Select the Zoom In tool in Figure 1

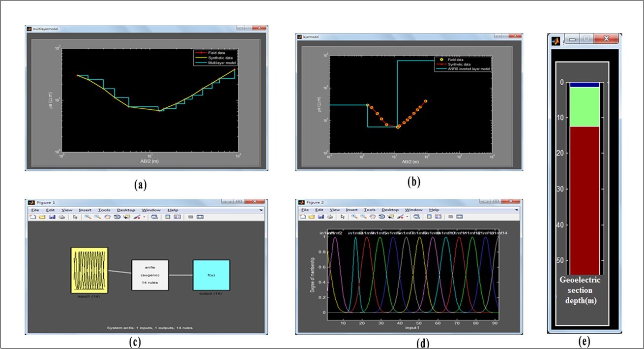coord(87,217)
